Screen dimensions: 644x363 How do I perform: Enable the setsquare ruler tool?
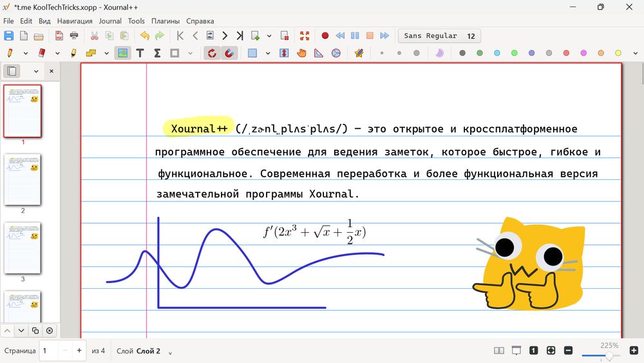coord(319,53)
